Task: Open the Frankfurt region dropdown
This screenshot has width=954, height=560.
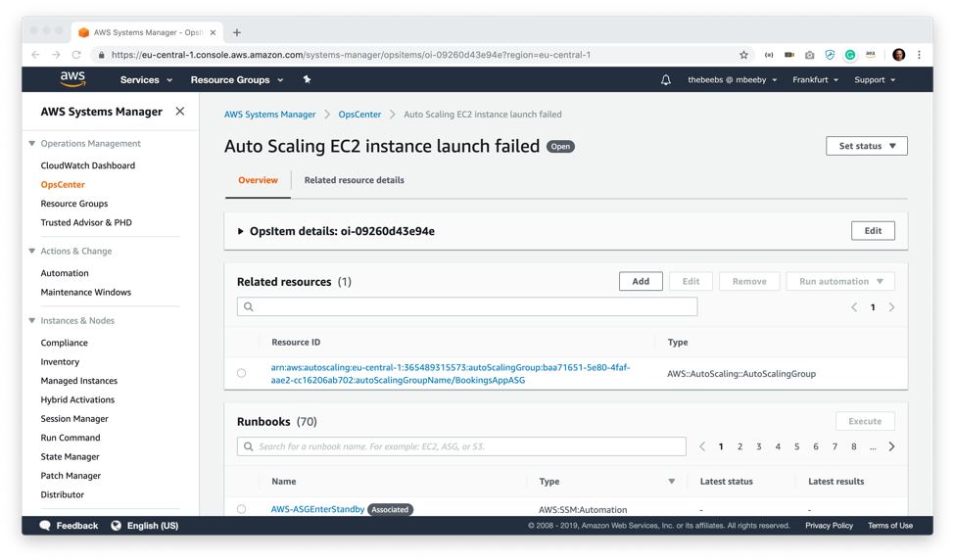Action: coord(815,79)
